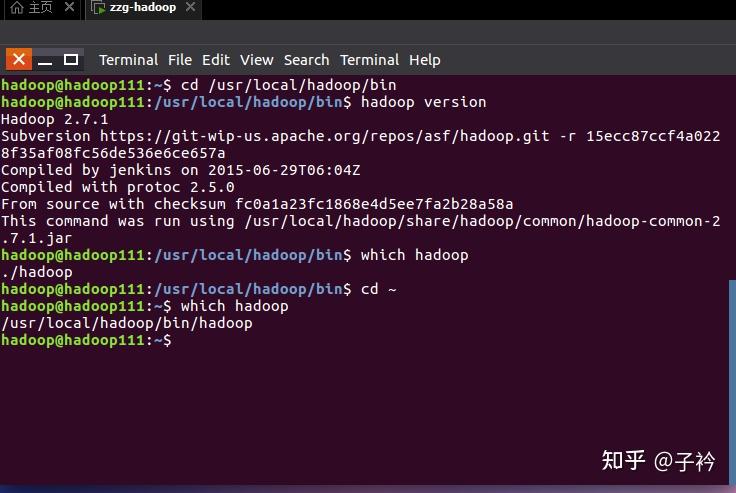
Task: Open the Search menu
Action: pos(306,60)
